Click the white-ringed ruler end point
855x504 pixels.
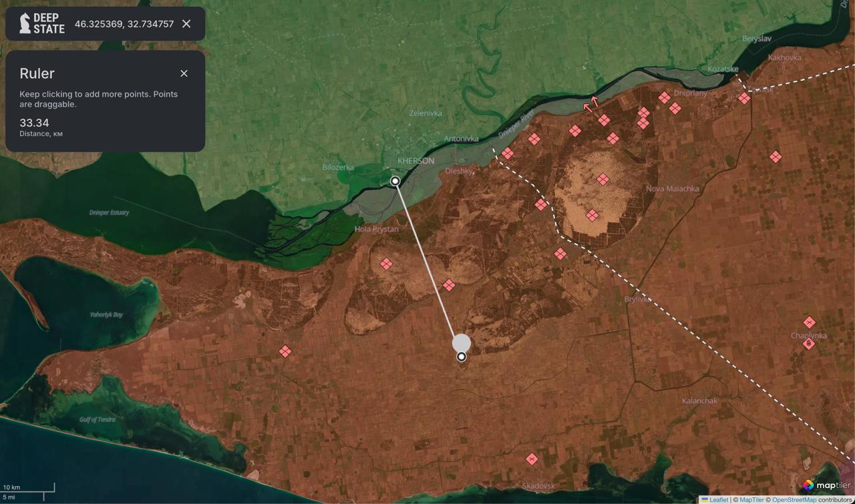[x=462, y=357]
